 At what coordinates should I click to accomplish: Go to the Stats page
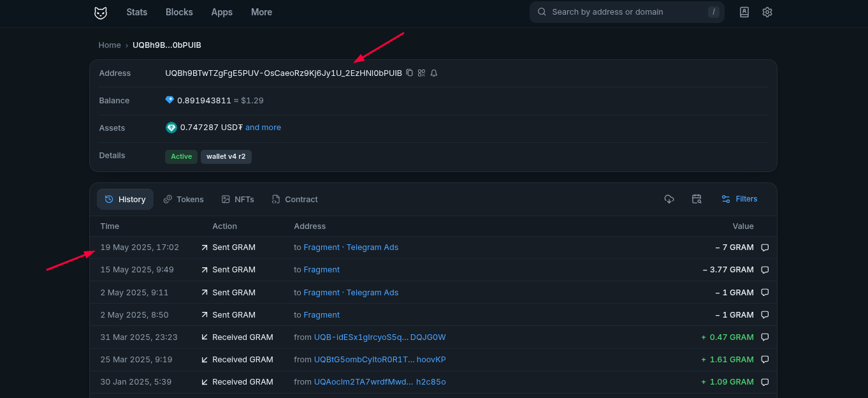click(137, 12)
